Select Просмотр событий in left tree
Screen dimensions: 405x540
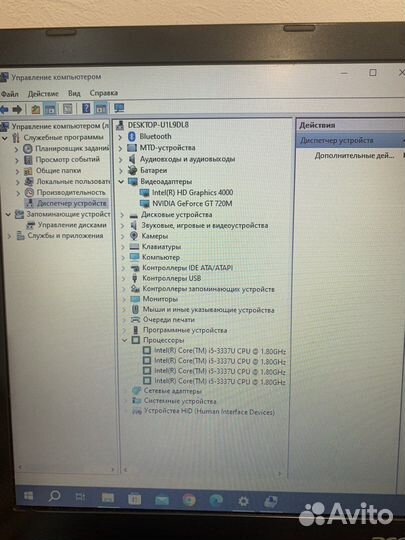tap(68, 159)
